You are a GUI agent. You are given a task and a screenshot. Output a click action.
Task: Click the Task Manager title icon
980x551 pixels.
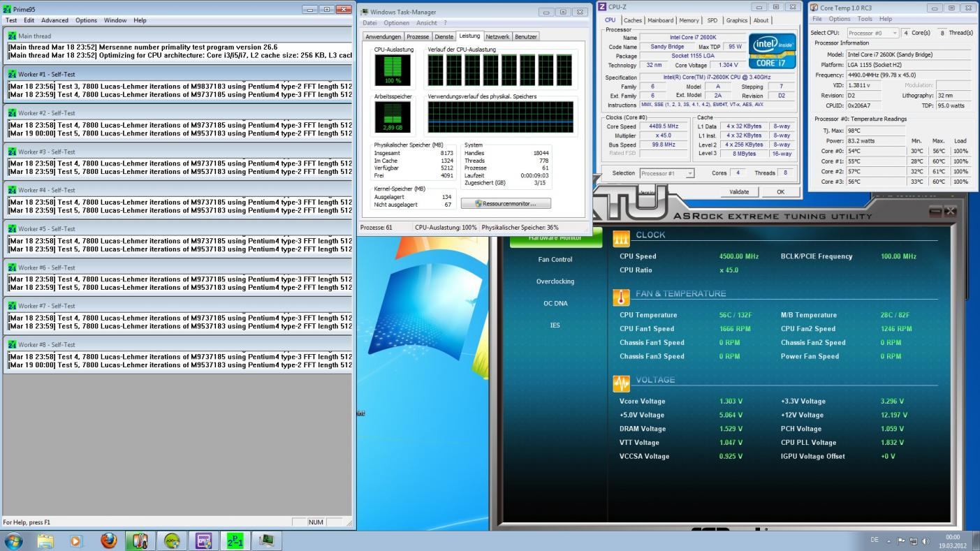(365, 12)
